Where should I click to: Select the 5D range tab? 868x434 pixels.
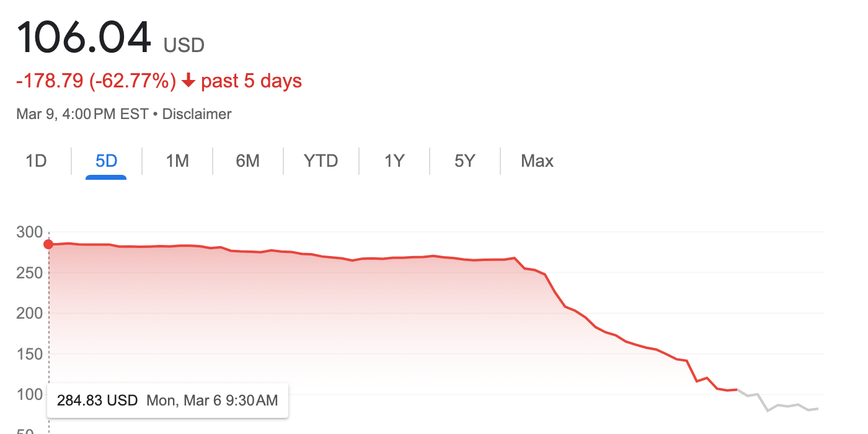point(106,161)
